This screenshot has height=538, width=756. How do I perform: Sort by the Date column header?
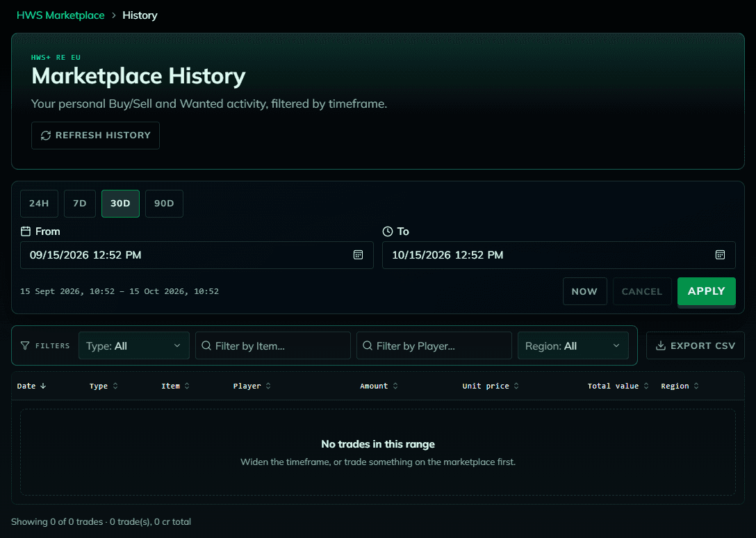click(31, 386)
